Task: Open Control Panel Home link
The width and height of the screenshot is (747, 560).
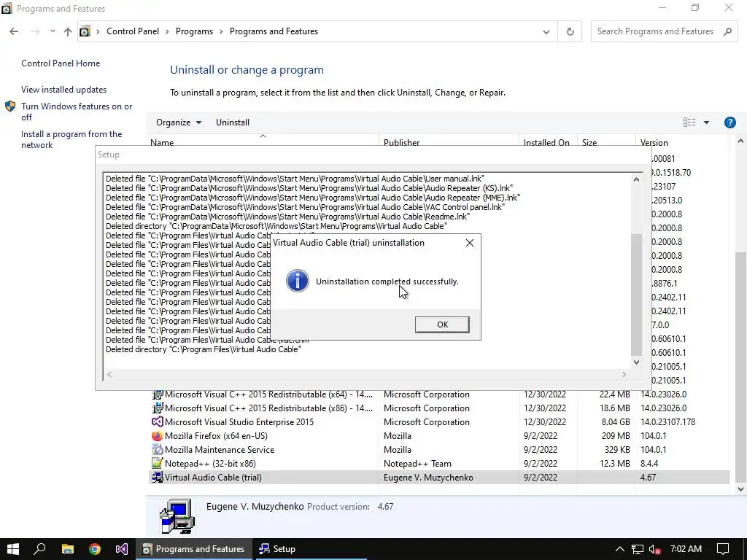Action: (x=61, y=63)
